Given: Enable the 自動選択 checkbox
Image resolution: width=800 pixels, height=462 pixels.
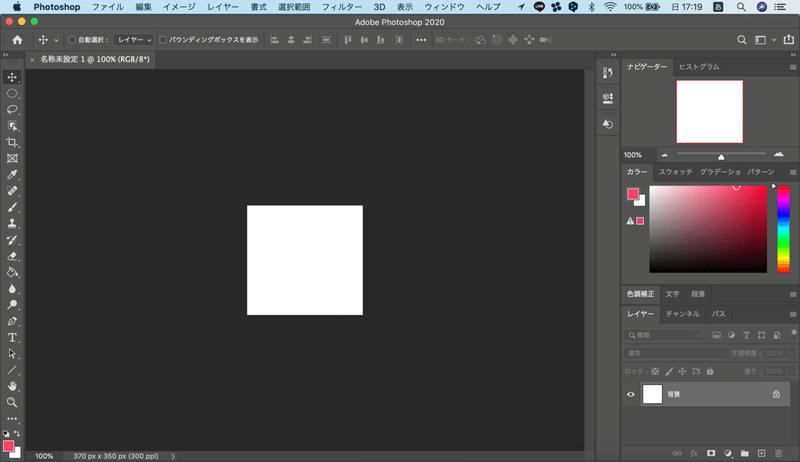Looking at the screenshot, I should pos(72,40).
